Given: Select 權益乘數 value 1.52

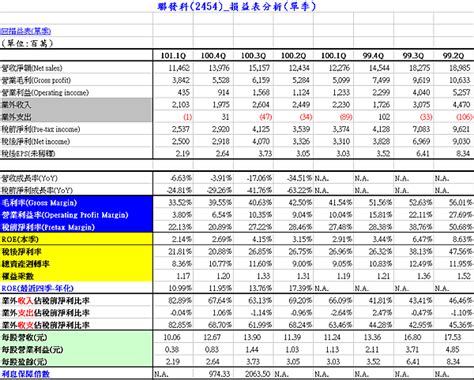Looking at the screenshot, I should [x=464, y=276].
